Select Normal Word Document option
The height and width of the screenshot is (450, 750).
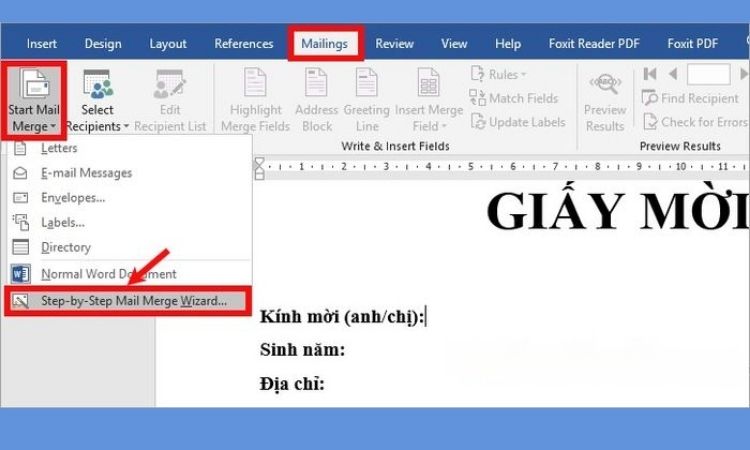129,274
